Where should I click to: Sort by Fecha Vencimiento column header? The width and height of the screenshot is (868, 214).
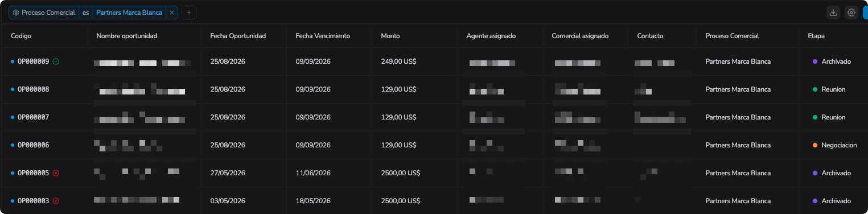323,36
